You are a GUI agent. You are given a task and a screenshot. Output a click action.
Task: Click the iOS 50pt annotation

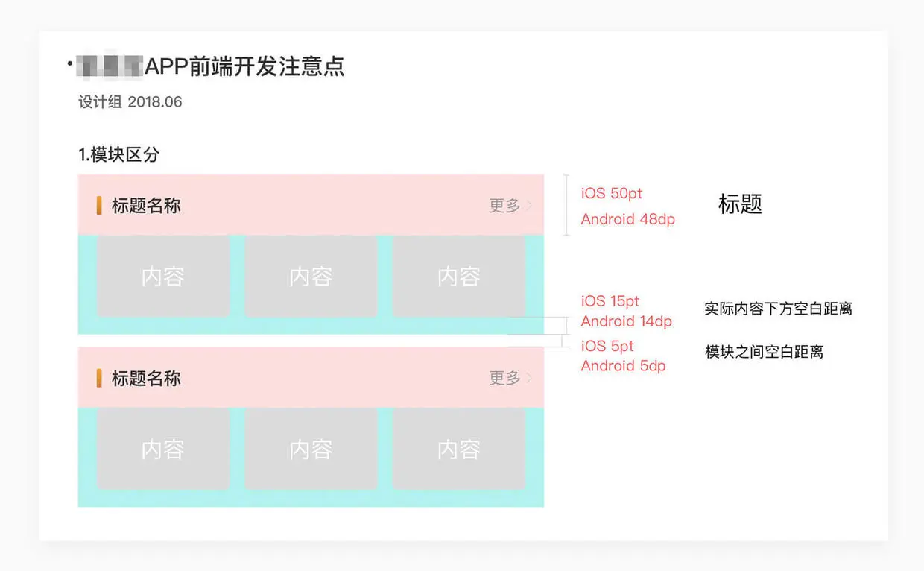[612, 193]
